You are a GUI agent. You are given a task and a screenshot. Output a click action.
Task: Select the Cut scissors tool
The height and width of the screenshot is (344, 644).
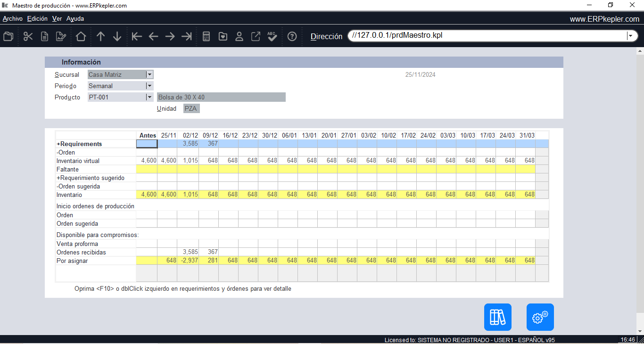pos(28,36)
